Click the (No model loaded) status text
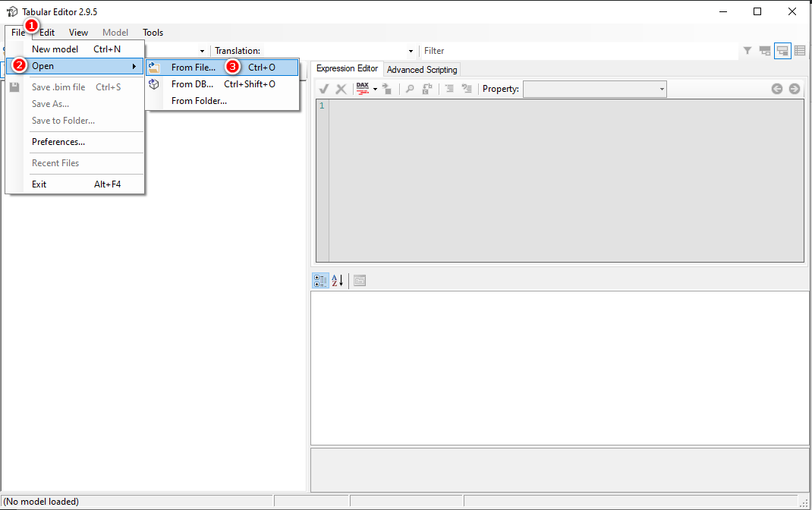This screenshot has width=812, height=510. tap(42, 501)
